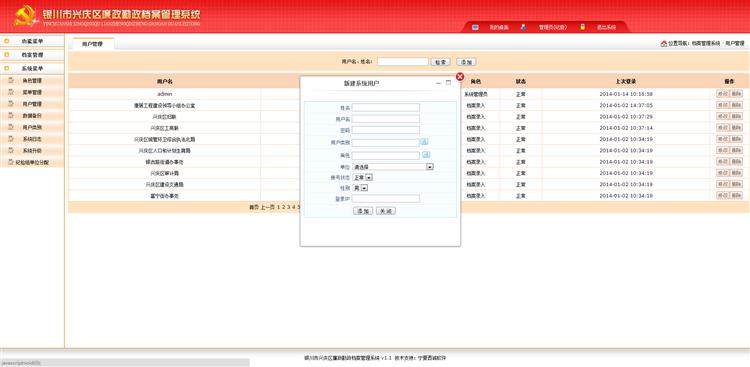The width and height of the screenshot is (750, 367).
Task: Open the 账号状态 dropdown showing 正常
Action: [363, 178]
